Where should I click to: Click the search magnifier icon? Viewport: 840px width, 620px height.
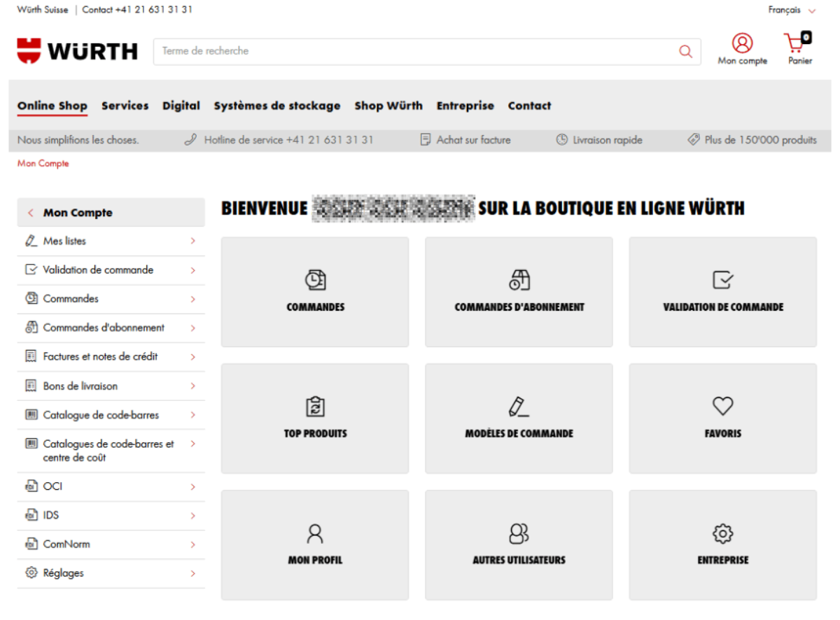click(x=685, y=51)
